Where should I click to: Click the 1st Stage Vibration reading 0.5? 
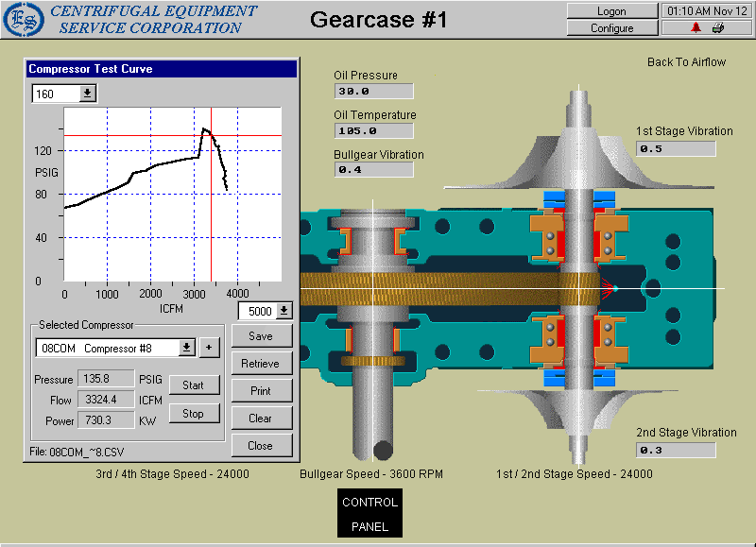click(x=676, y=149)
